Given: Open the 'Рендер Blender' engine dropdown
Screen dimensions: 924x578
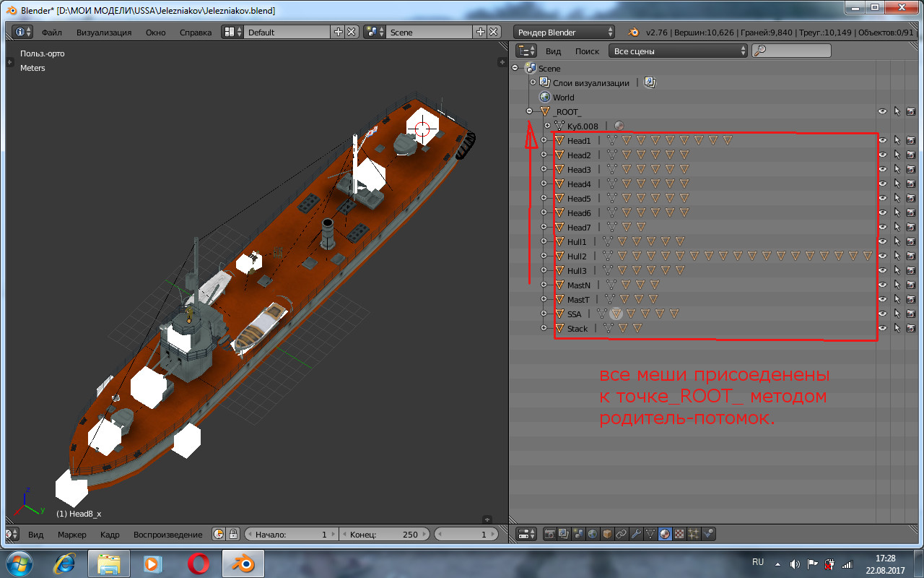Looking at the screenshot, I should point(564,33).
